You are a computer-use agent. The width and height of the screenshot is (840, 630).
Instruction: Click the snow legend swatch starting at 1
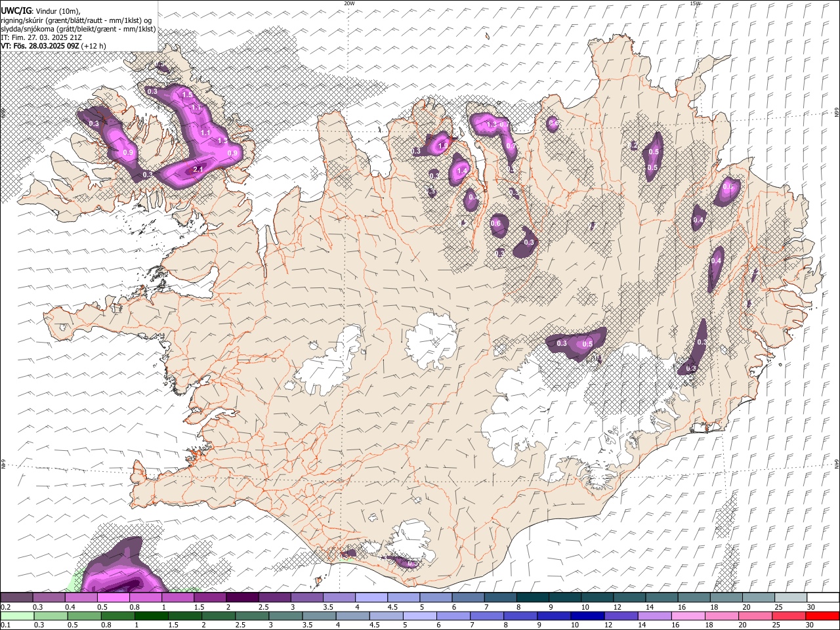click(178, 597)
